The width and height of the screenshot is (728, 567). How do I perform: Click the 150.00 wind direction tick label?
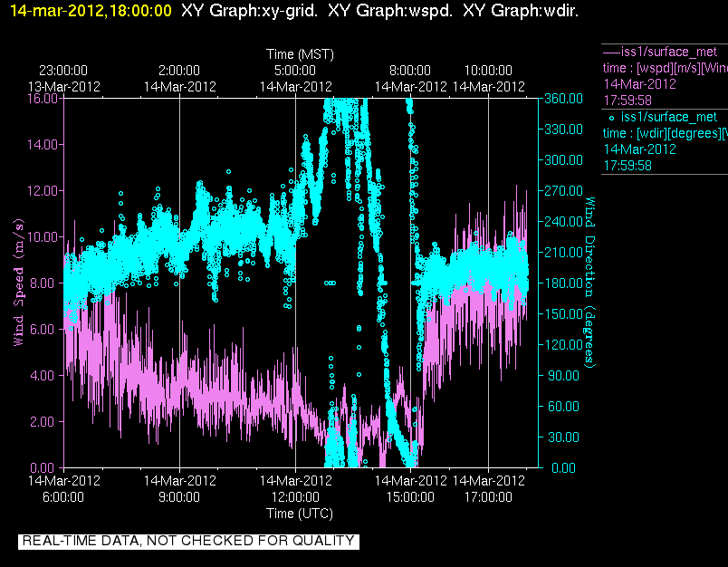[563, 314]
